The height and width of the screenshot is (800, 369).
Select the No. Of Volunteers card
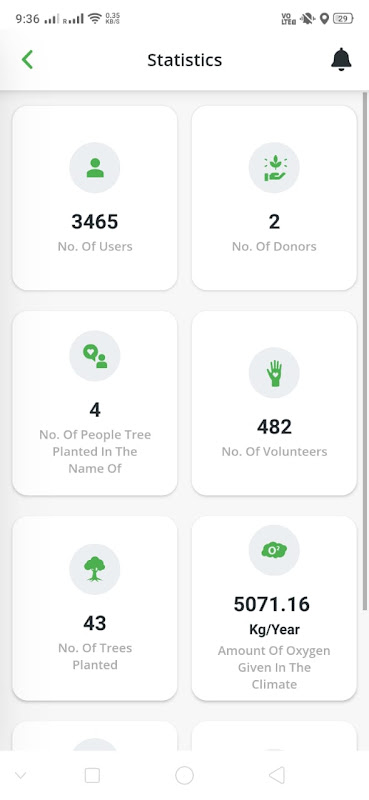point(274,403)
